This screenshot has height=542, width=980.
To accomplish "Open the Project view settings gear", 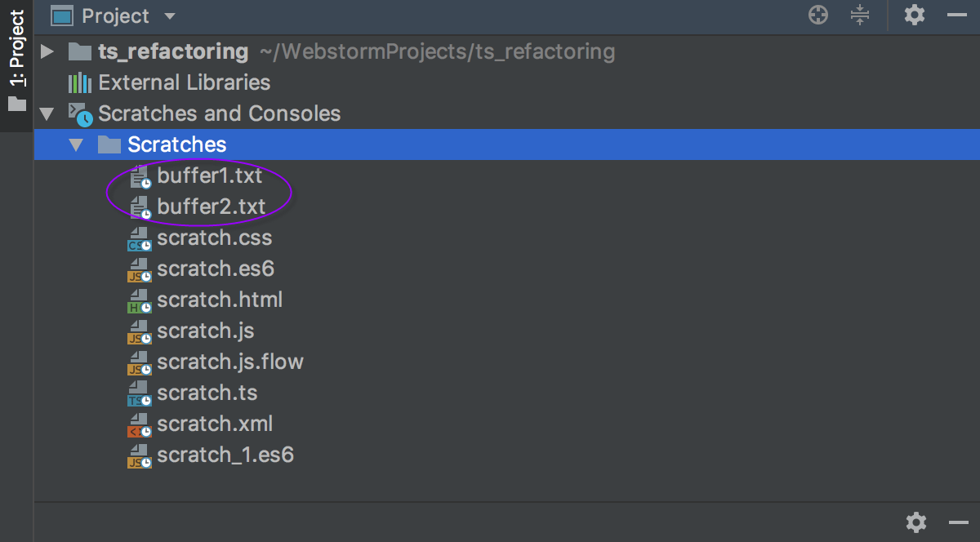I will click(914, 15).
